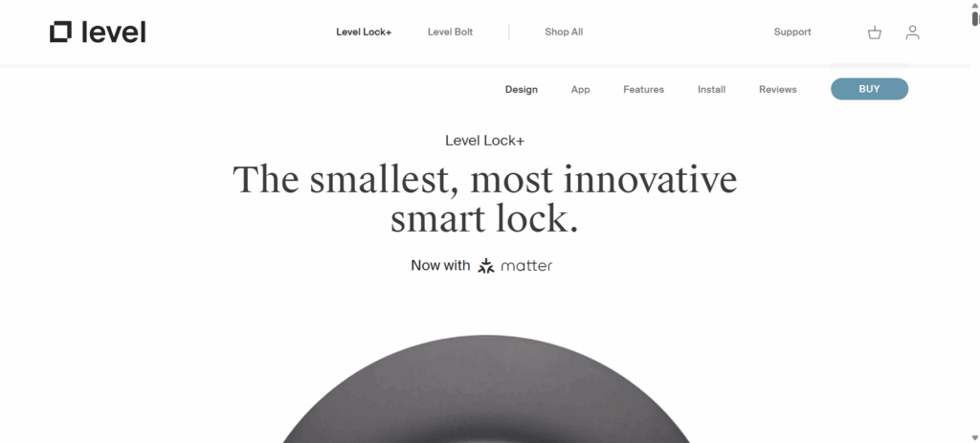
Task: Open the user account icon
Action: [912, 33]
